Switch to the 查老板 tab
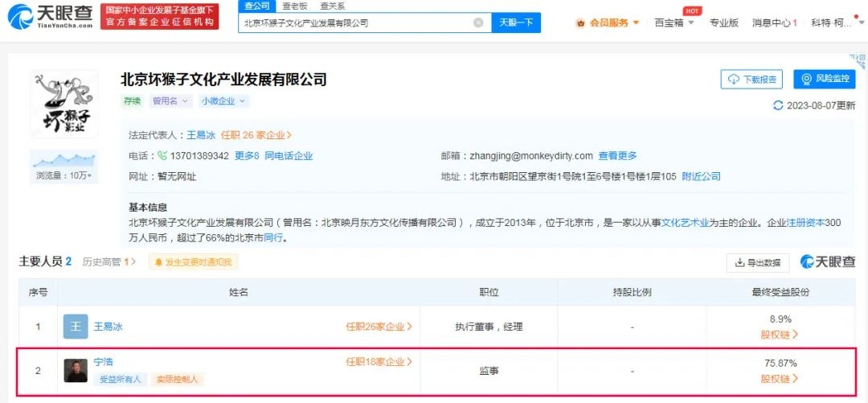The width and height of the screenshot is (868, 403). coord(294,6)
